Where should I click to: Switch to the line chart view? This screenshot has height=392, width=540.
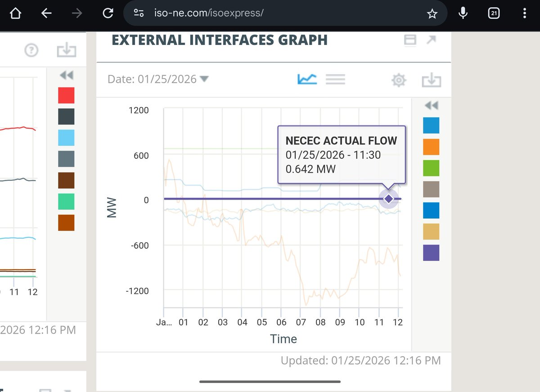click(306, 79)
